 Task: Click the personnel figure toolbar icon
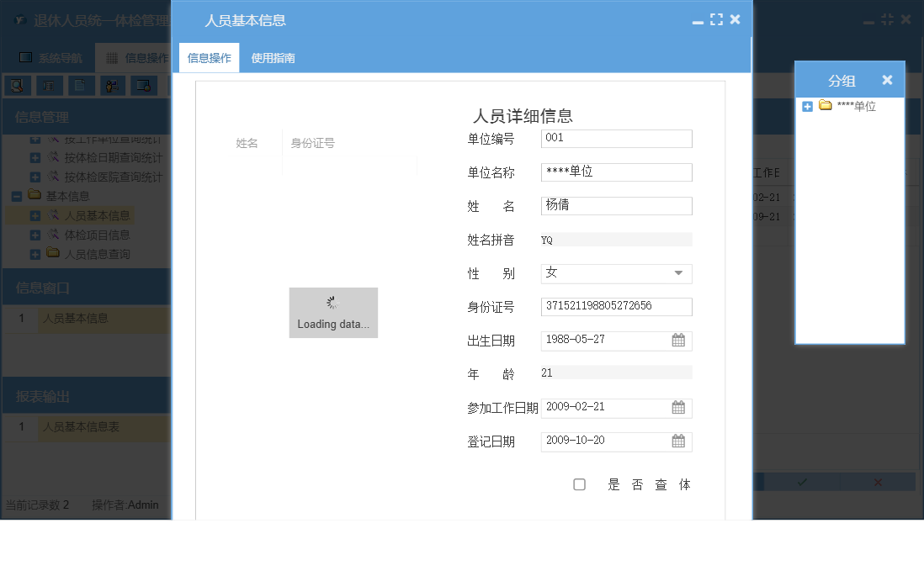coord(112,85)
